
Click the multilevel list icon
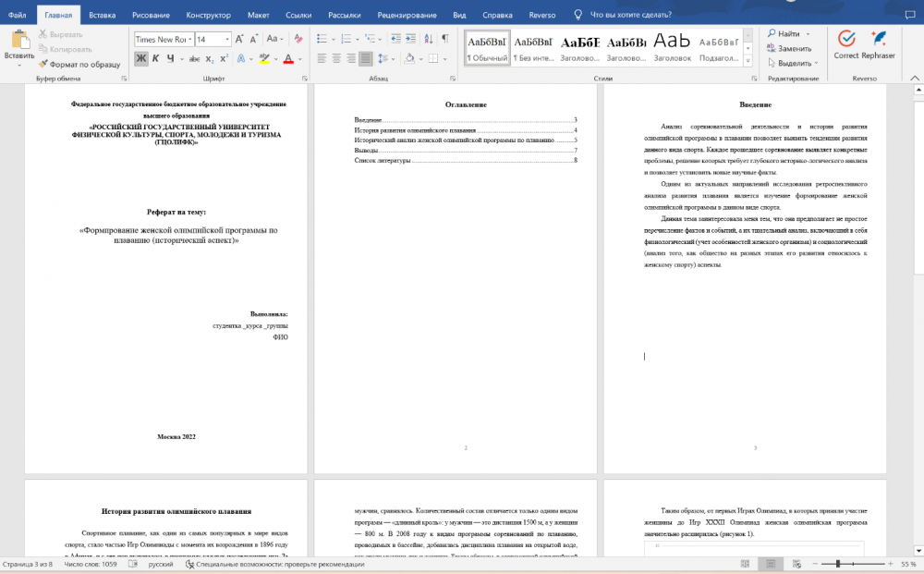tap(371, 40)
